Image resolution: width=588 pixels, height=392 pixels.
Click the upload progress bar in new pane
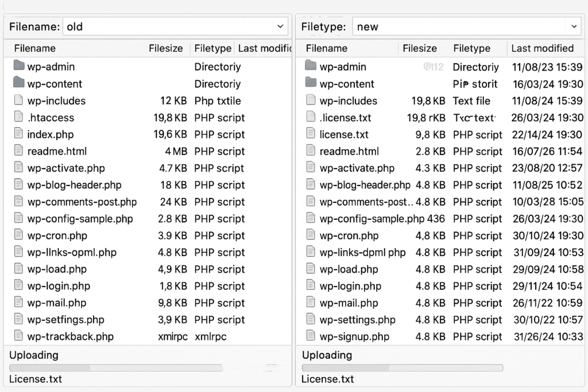pyautogui.click(x=403, y=368)
